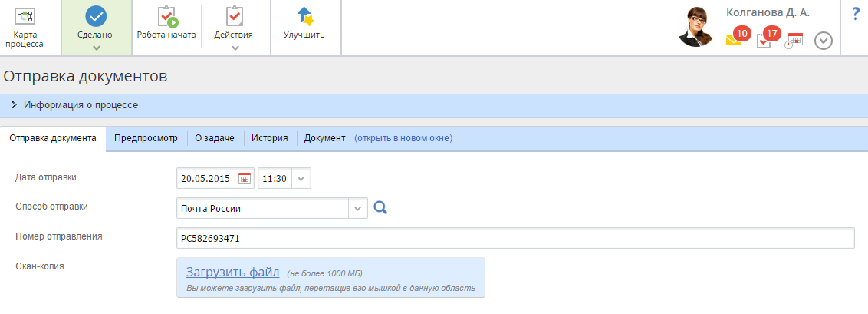Open the calendar icon in the header

794,41
